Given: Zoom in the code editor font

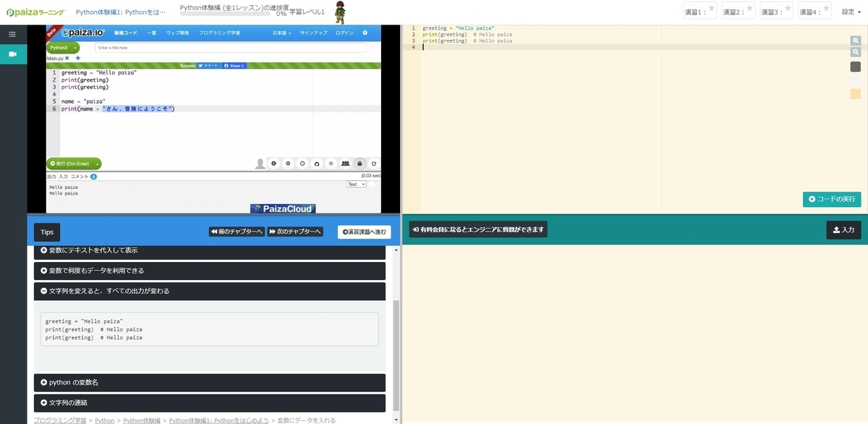Looking at the screenshot, I should (x=856, y=41).
